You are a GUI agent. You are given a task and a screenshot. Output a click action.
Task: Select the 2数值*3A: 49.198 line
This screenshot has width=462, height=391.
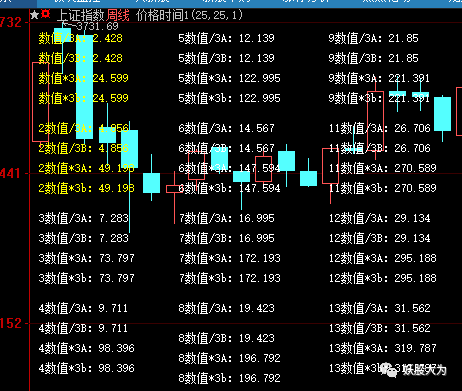click(x=87, y=168)
